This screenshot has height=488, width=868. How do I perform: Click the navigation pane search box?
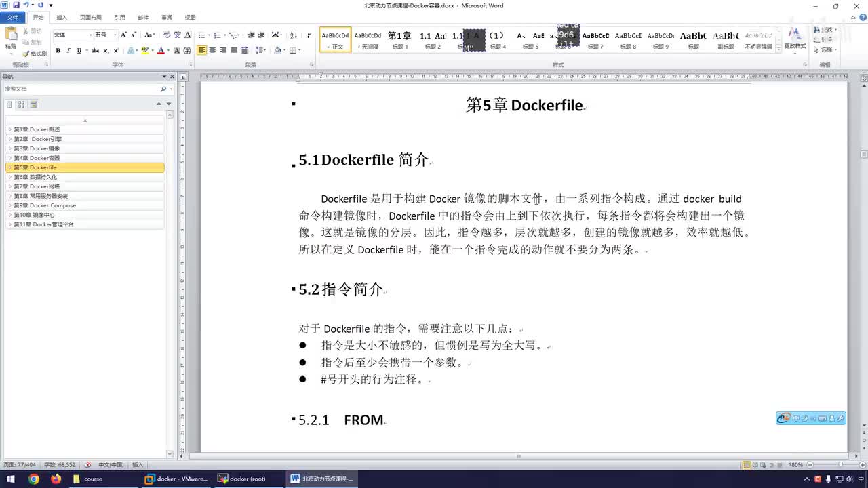tap(81, 89)
